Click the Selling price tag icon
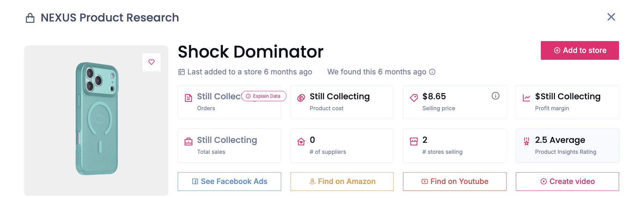The width and height of the screenshot is (644, 198). point(414,98)
